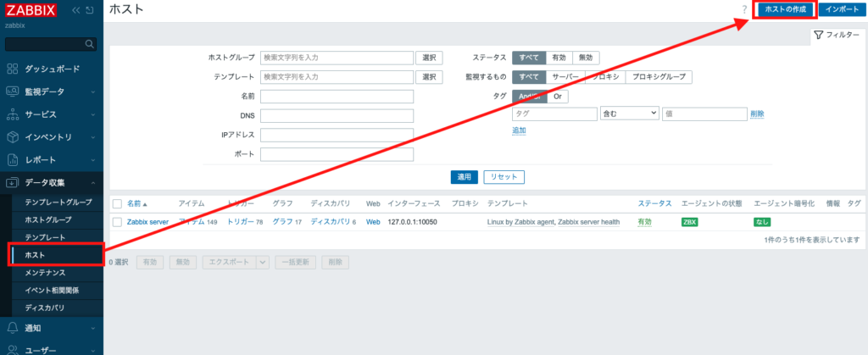Viewport: 868px width, 355px height.
Task: Click the 削除 link beside tag value
Action: point(757,114)
